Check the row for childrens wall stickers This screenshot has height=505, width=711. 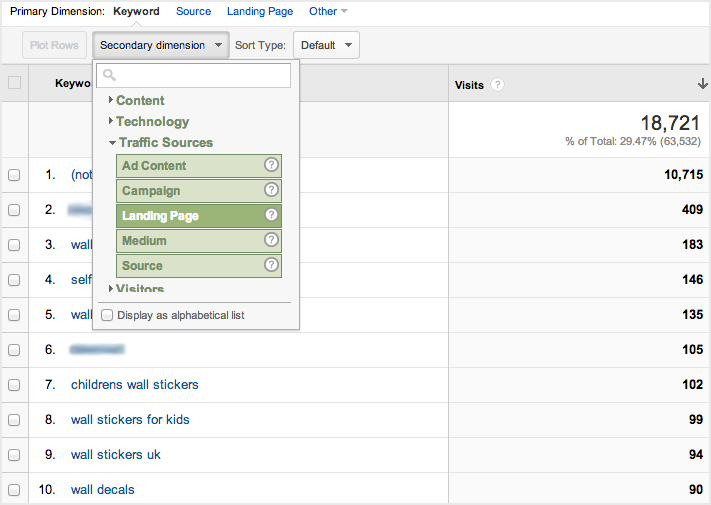pyautogui.click(x=14, y=385)
